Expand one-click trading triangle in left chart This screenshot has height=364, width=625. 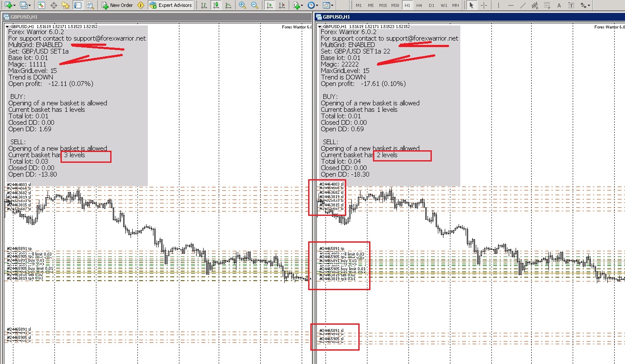[x=7, y=27]
